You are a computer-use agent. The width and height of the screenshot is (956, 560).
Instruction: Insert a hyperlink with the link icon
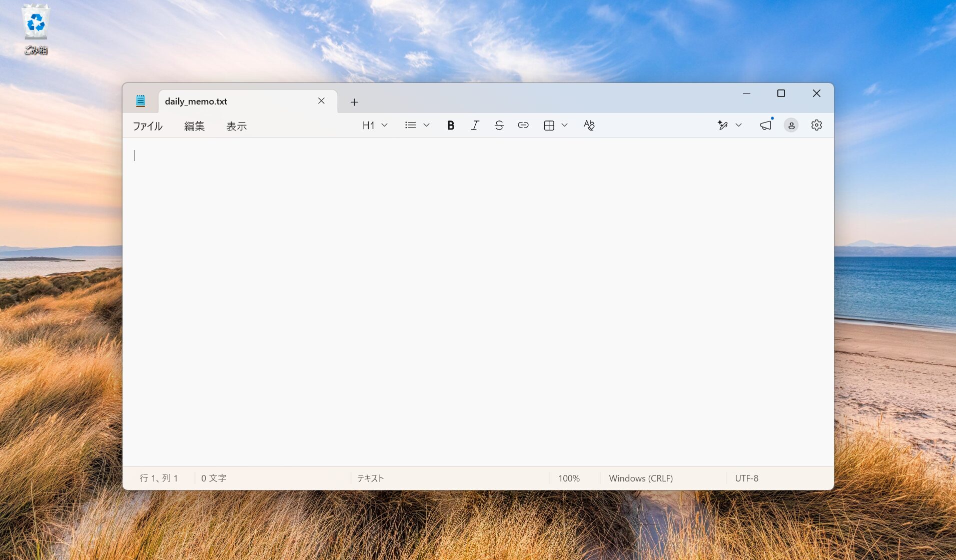(x=523, y=125)
